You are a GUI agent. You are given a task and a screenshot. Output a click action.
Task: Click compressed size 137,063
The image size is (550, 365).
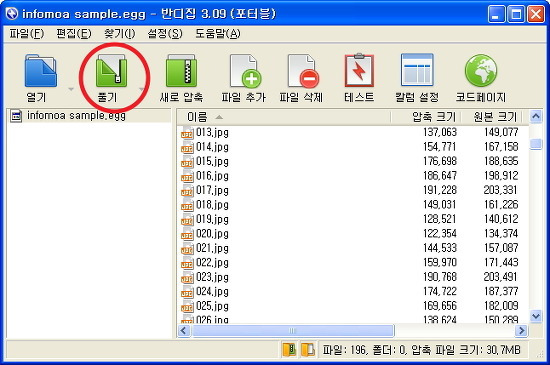click(440, 133)
